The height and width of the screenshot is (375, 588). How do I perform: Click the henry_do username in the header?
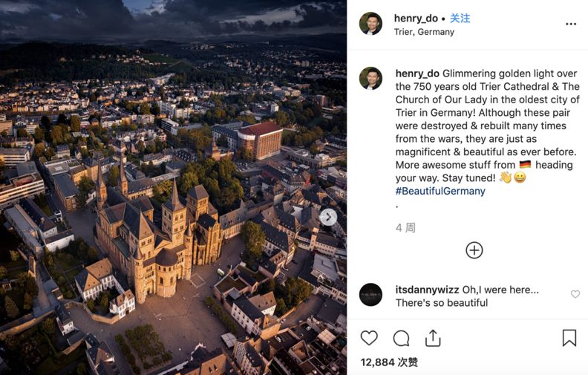[416, 18]
